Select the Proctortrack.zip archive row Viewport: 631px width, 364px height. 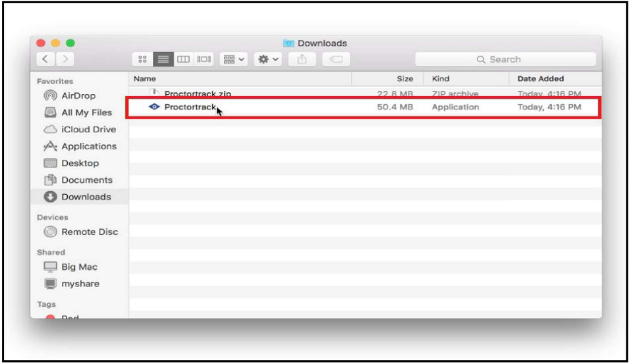[366, 93]
